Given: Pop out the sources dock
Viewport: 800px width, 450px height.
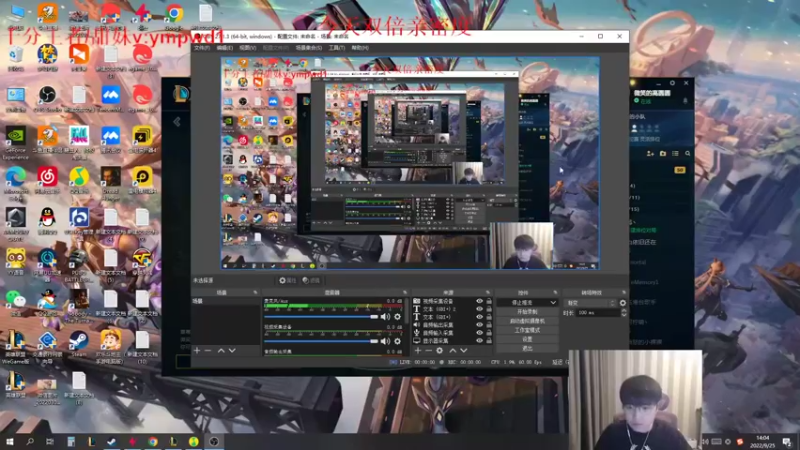Looking at the screenshot, I should 488,292.
